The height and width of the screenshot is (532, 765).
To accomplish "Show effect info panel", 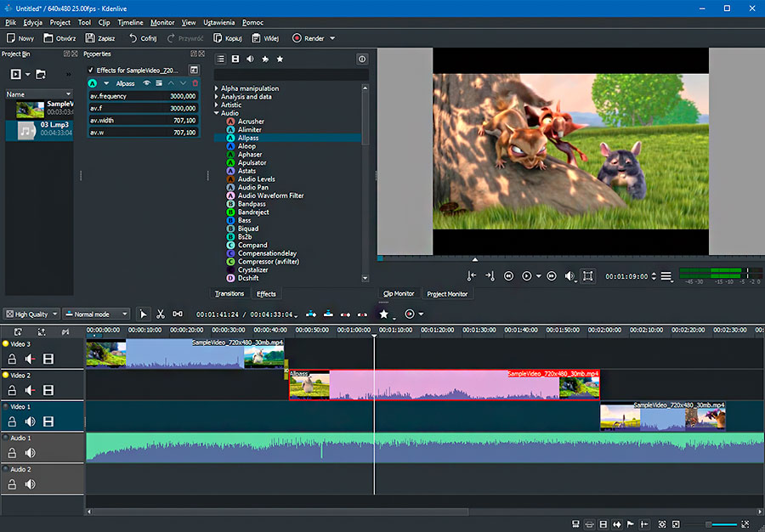I will point(362,59).
